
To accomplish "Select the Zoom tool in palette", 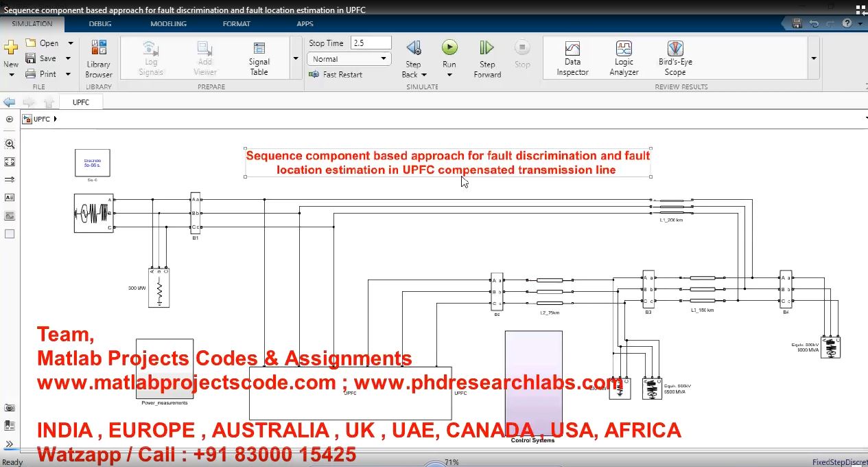I will (x=10, y=144).
